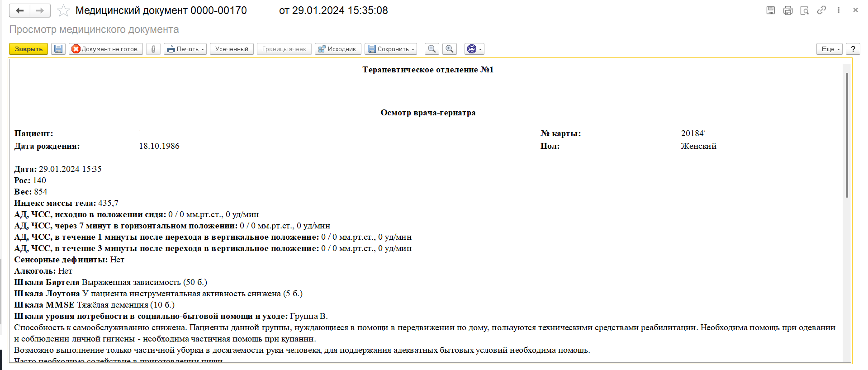Get link to document via chain icon
The height and width of the screenshot is (370, 868).
click(x=821, y=10)
